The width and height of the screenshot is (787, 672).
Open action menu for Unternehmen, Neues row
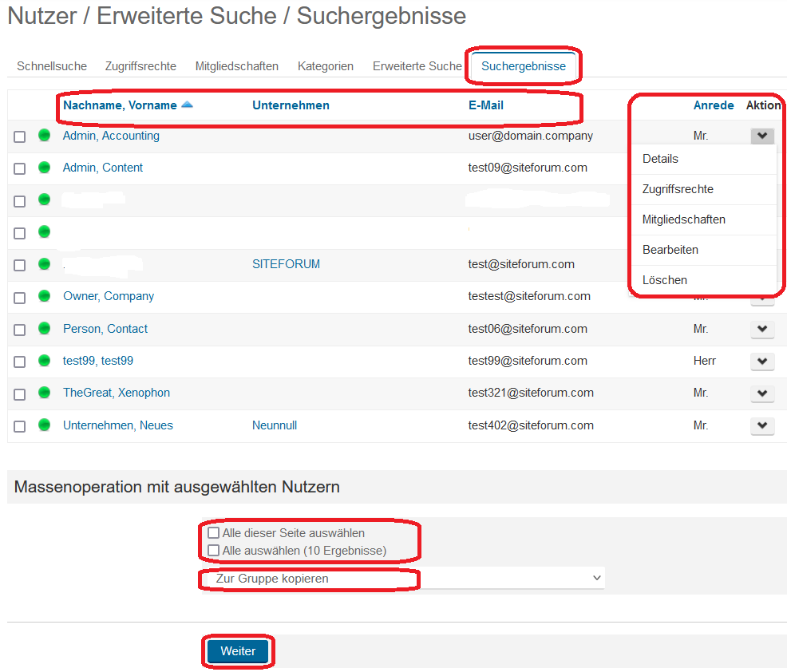pos(762,425)
